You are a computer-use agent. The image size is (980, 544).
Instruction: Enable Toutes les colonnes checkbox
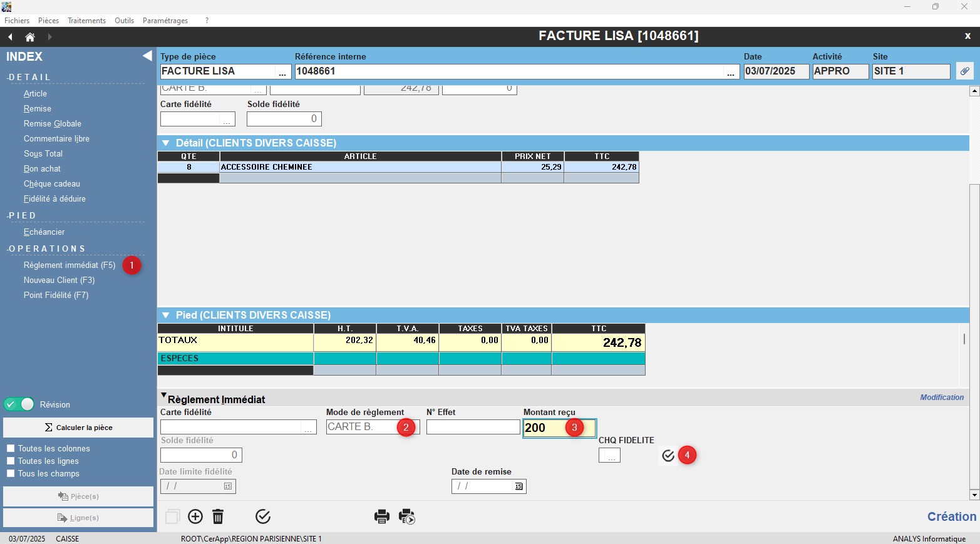coord(11,448)
